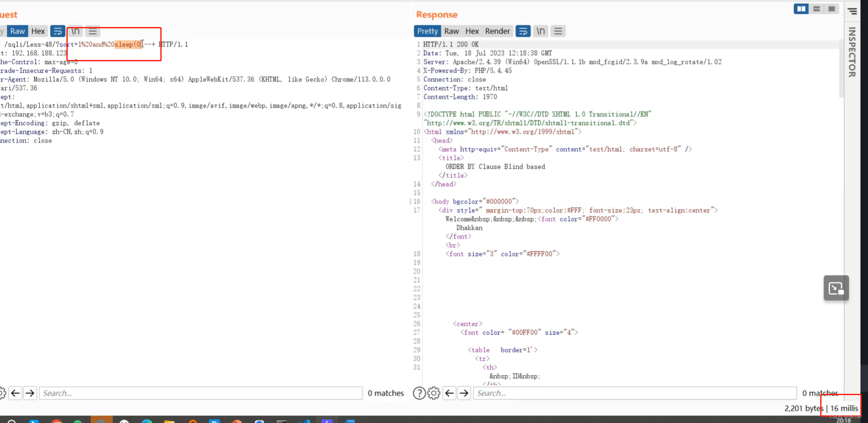Go to previous match in Request search

pos(15,393)
